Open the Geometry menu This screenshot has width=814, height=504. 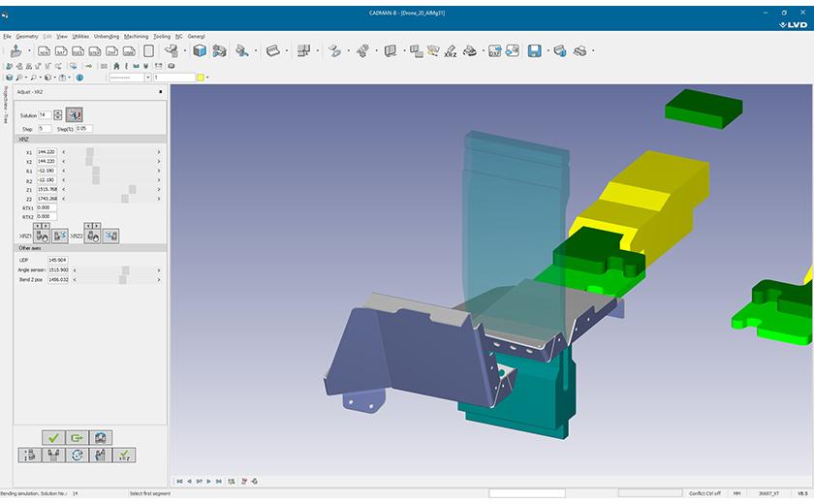27,36
